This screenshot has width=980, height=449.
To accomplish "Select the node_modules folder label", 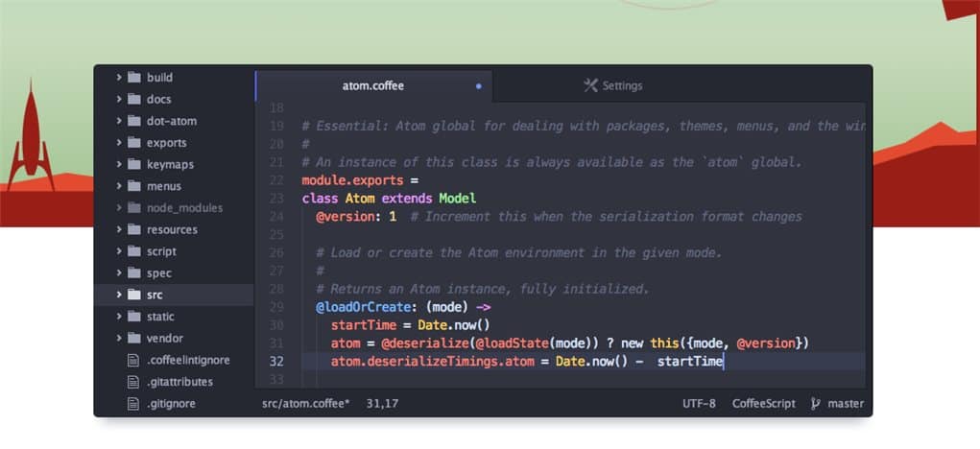I will (x=185, y=208).
